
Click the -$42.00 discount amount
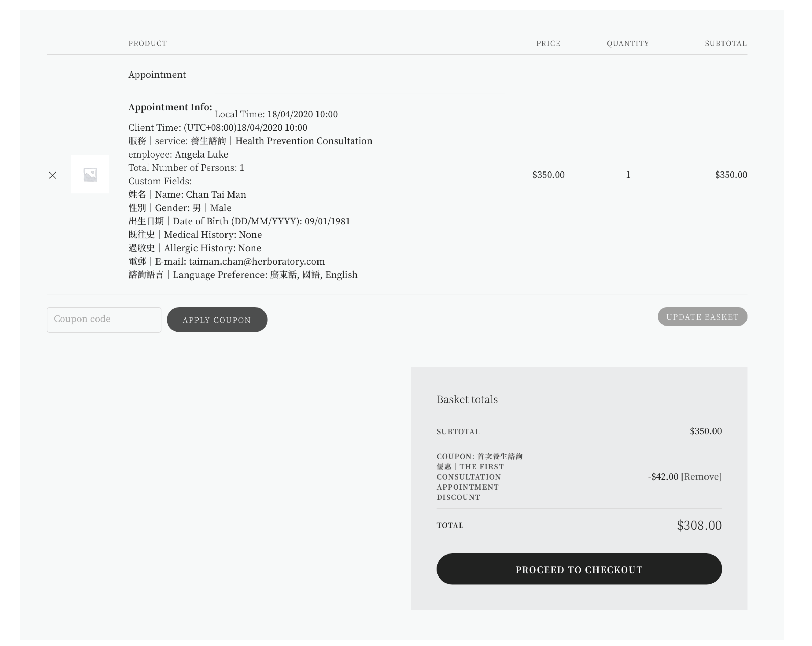(x=663, y=477)
